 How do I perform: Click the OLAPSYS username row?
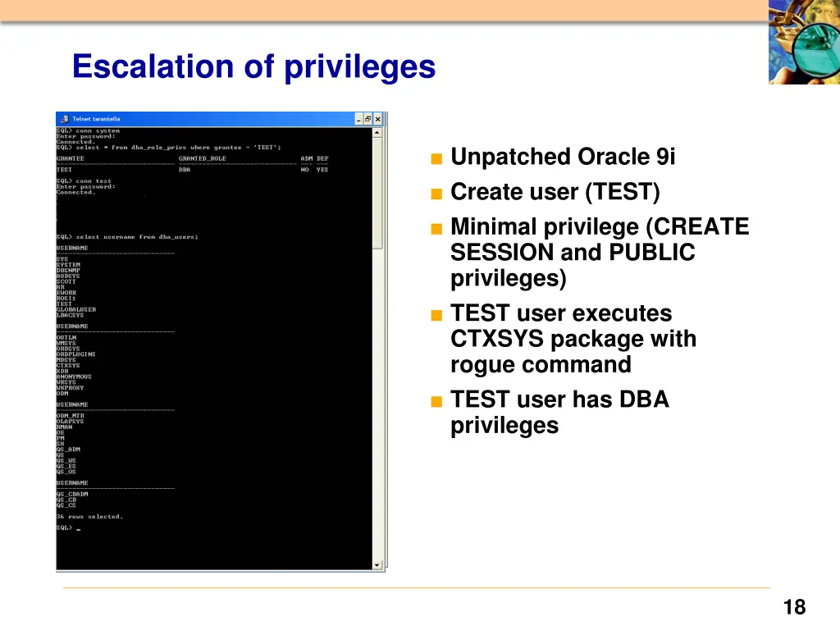click(x=71, y=422)
